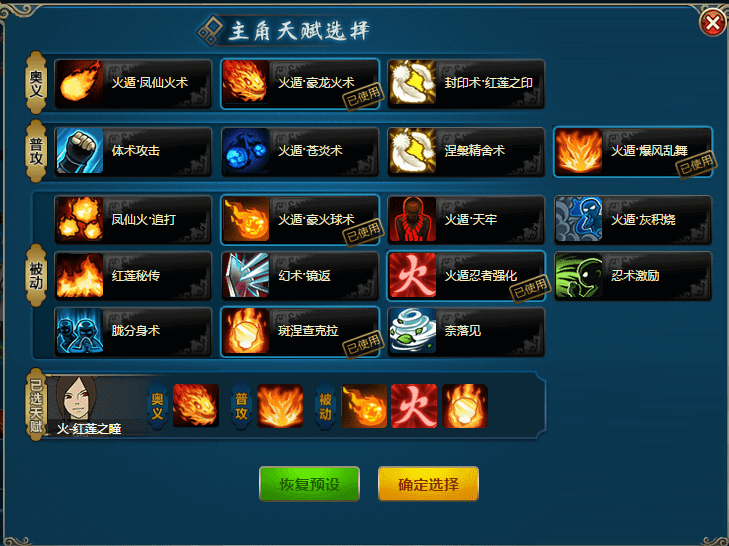Toggle the used 火遁·爆风乱舞 talent
The image size is (729, 546).
coord(632,152)
